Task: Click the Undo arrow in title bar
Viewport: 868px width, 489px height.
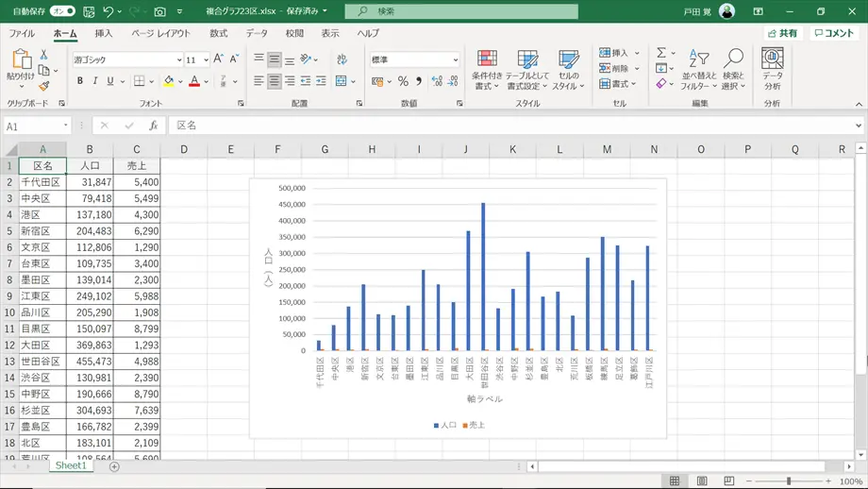Action: click(x=108, y=11)
